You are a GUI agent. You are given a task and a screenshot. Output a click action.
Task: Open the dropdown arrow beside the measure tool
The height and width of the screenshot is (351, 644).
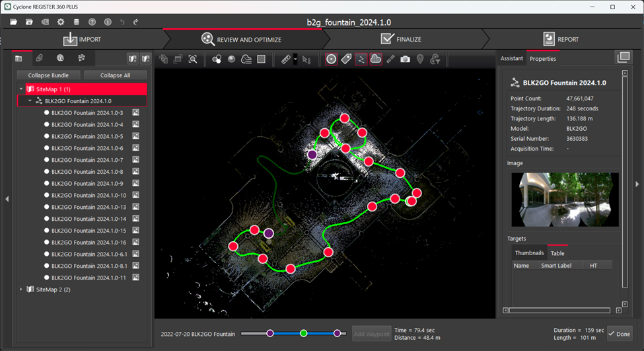click(295, 59)
